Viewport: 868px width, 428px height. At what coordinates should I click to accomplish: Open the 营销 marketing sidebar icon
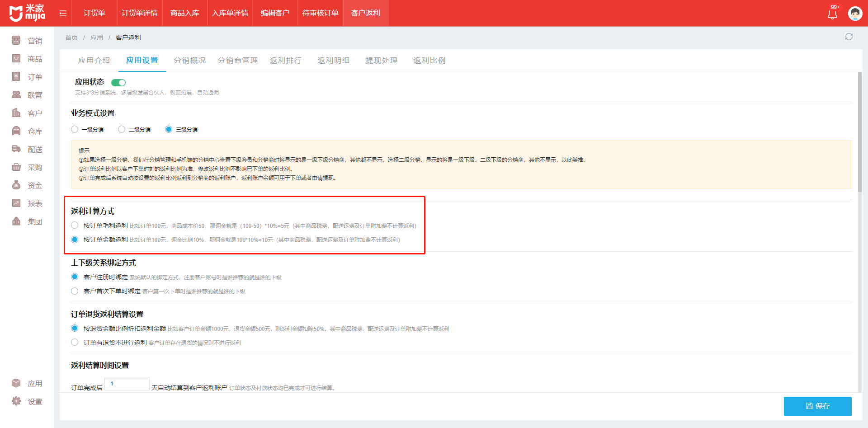(x=16, y=41)
